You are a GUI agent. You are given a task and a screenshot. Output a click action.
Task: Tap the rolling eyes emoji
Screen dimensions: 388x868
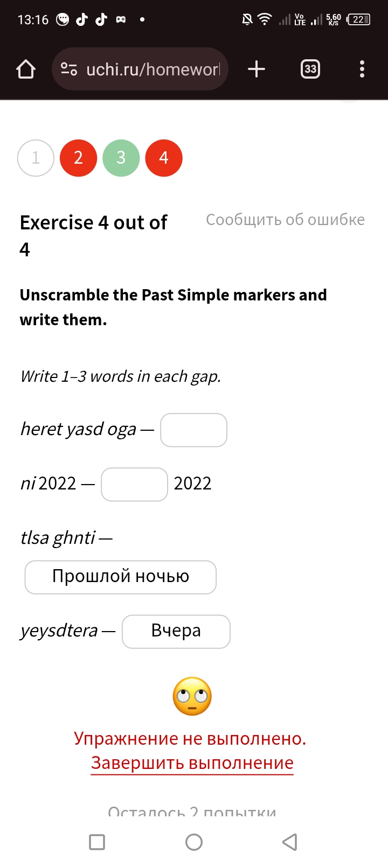(x=192, y=696)
